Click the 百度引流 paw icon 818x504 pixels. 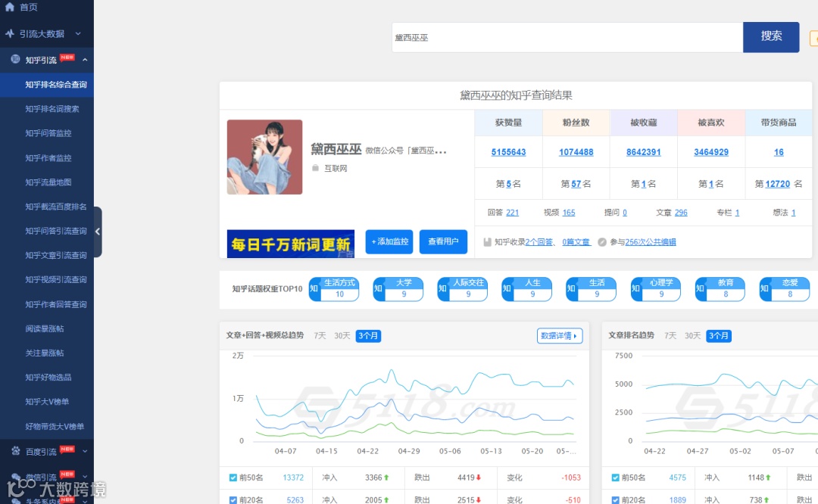tap(16, 451)
